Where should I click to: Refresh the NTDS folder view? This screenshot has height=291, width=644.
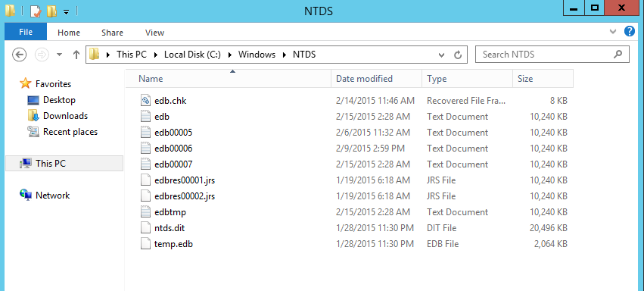click(x=458, y=55)
